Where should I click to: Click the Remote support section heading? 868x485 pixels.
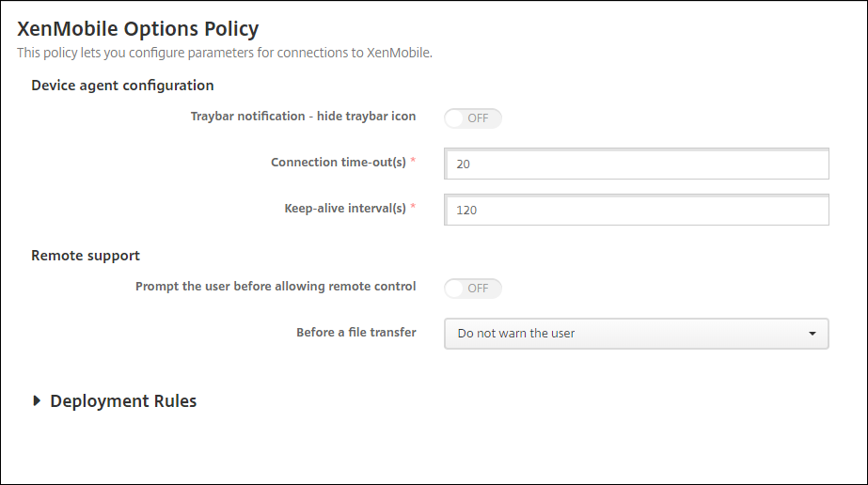[x=86, y=255]
